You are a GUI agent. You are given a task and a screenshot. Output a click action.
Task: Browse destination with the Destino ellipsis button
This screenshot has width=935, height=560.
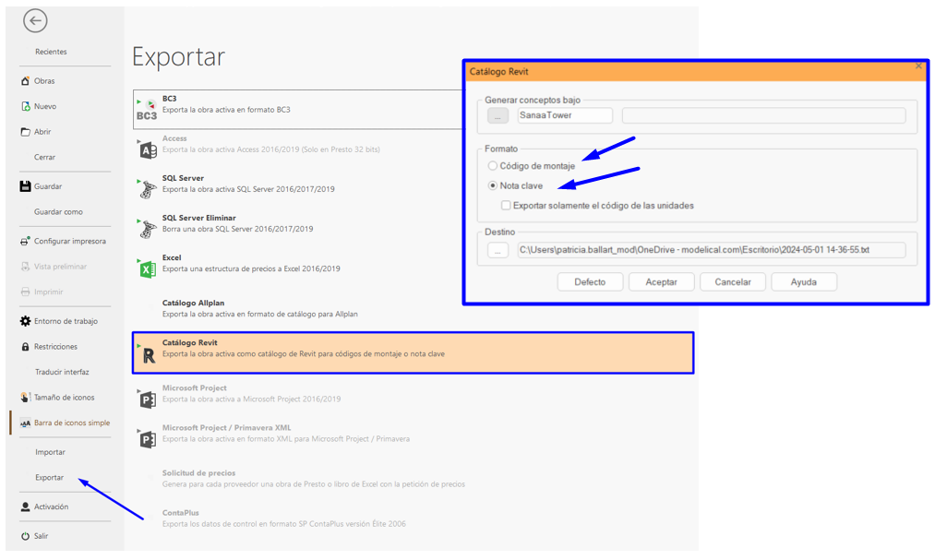(x=497, y=250)
